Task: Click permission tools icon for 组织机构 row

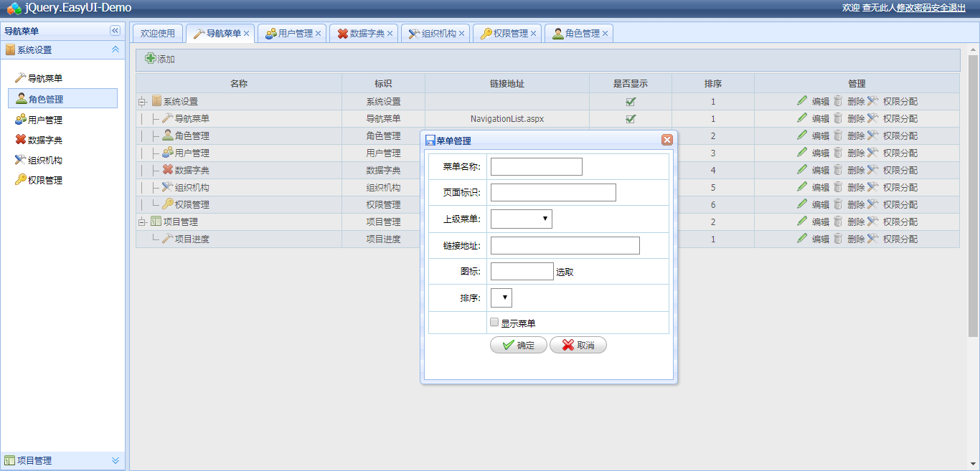Action: pos(873,187)
